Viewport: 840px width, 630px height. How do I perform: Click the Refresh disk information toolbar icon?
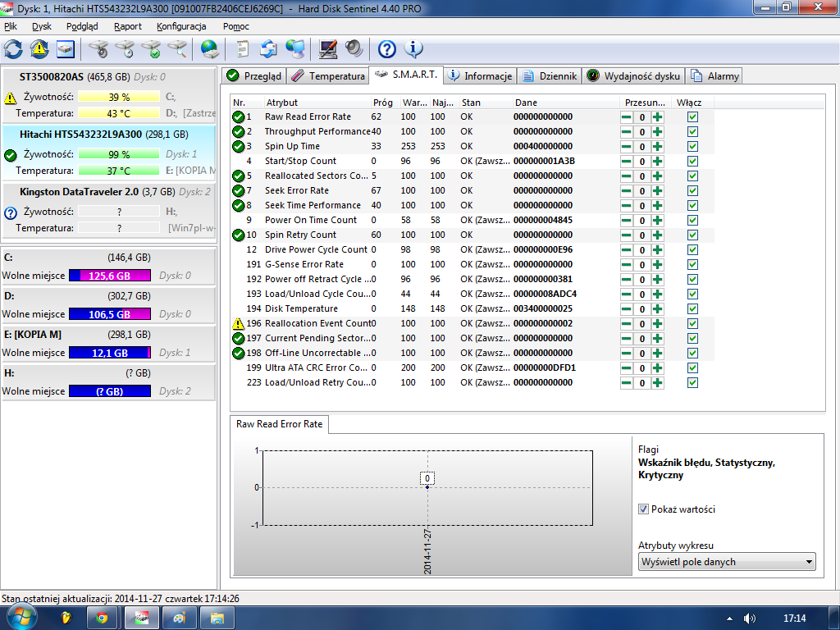coord(13,49)
